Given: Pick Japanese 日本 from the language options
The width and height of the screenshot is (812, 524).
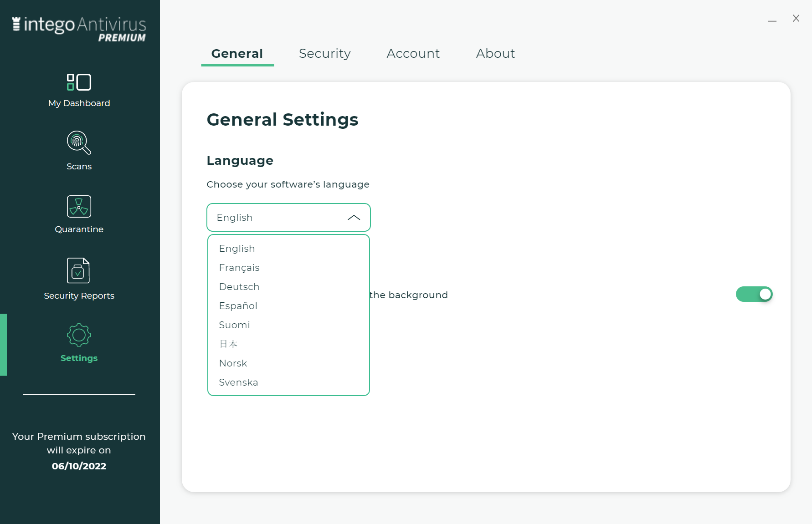Looking at the screenshot, I should (x=288, y=344).
